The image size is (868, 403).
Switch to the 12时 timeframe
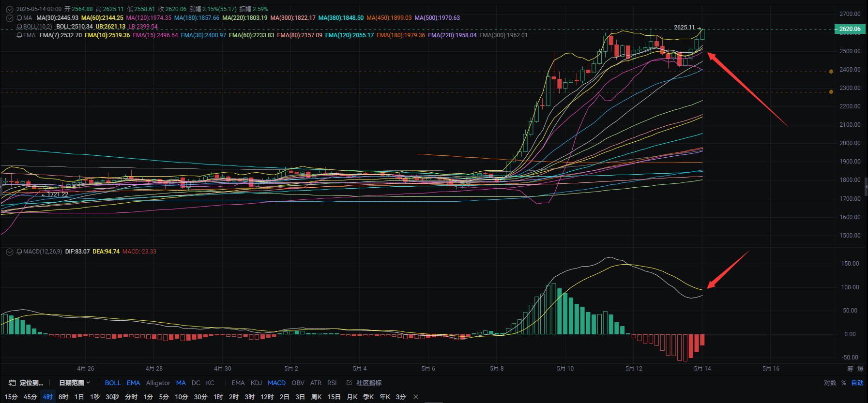[267, 397]
